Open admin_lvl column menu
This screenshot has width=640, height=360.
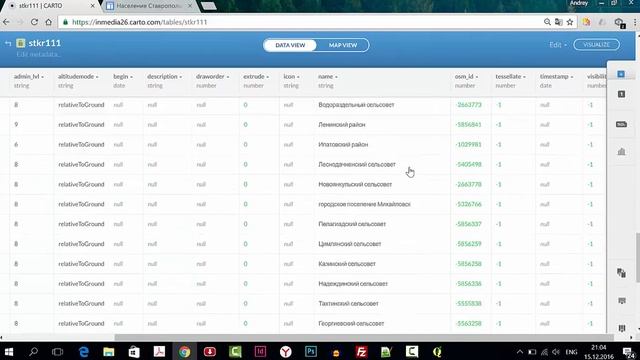(42, 77)
